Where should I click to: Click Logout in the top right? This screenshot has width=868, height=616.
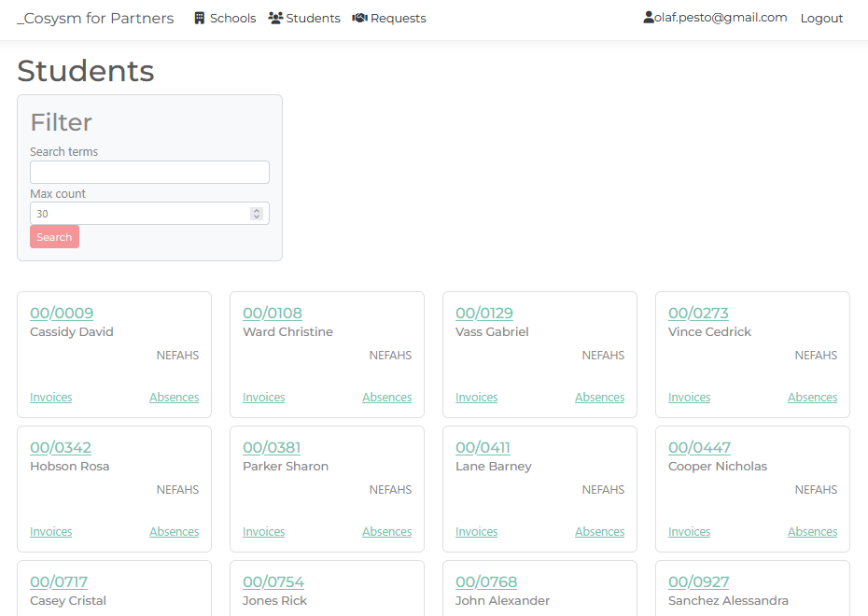(x=820, y=18)
